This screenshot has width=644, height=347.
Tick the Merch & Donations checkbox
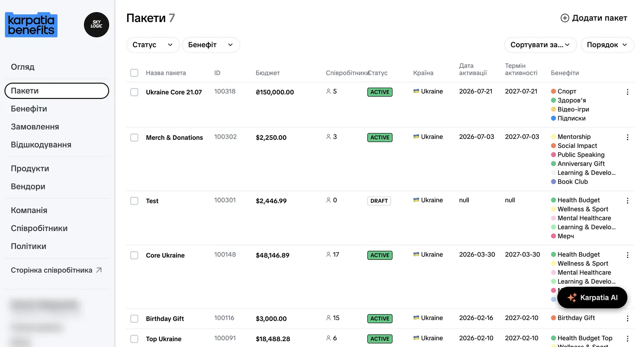134,138
